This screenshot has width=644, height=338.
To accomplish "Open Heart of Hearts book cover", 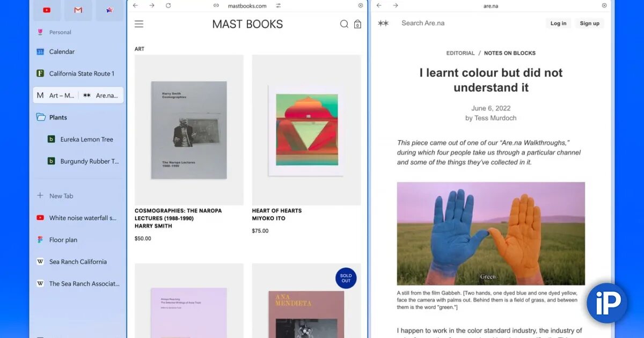I will (x=306, y=130).
